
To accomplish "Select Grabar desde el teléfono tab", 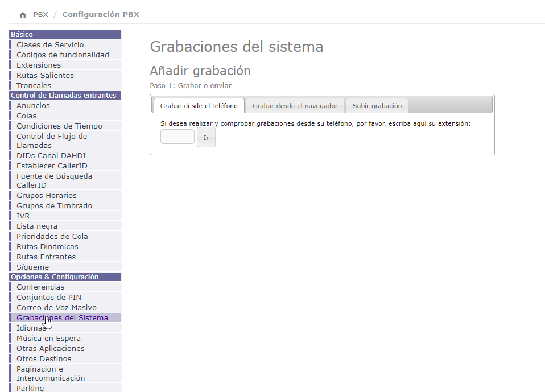I will [x=199, y=106].
